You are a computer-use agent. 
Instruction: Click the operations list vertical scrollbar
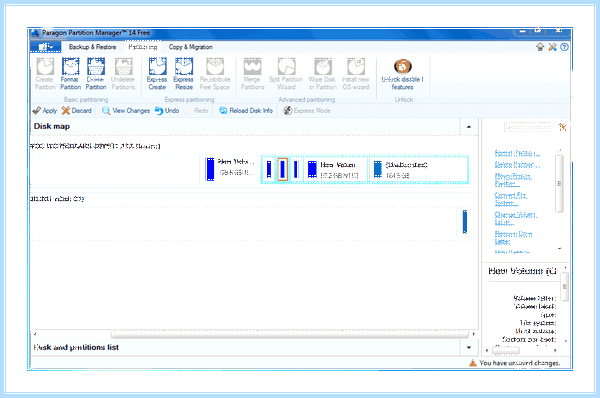point(559,183)
